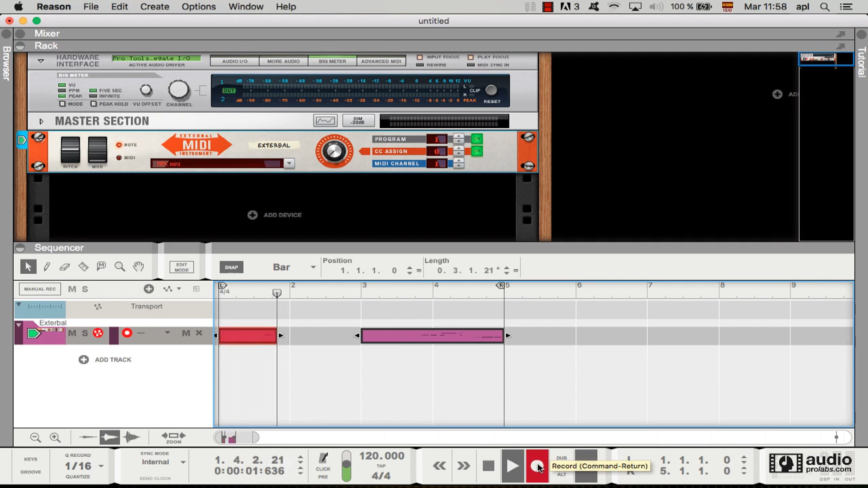
Task: Click the Stop transport button
Action: click(488, 466)
